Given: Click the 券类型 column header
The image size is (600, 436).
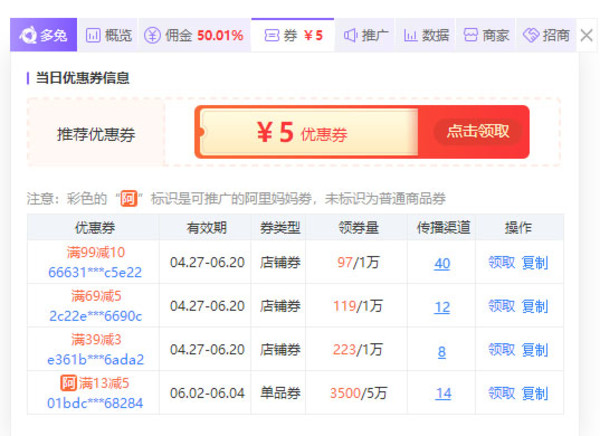Looking at the screenshot, I should 280,228.
